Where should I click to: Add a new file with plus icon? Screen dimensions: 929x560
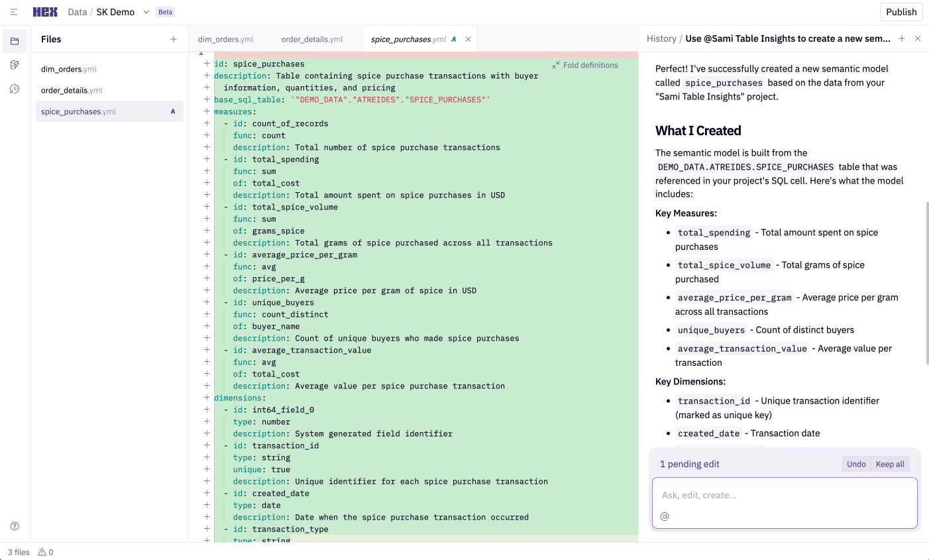coord(174,39)
